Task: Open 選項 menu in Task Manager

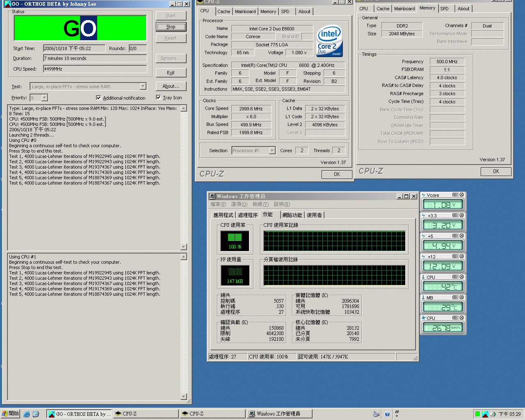Action: click(x=239, y=204)
